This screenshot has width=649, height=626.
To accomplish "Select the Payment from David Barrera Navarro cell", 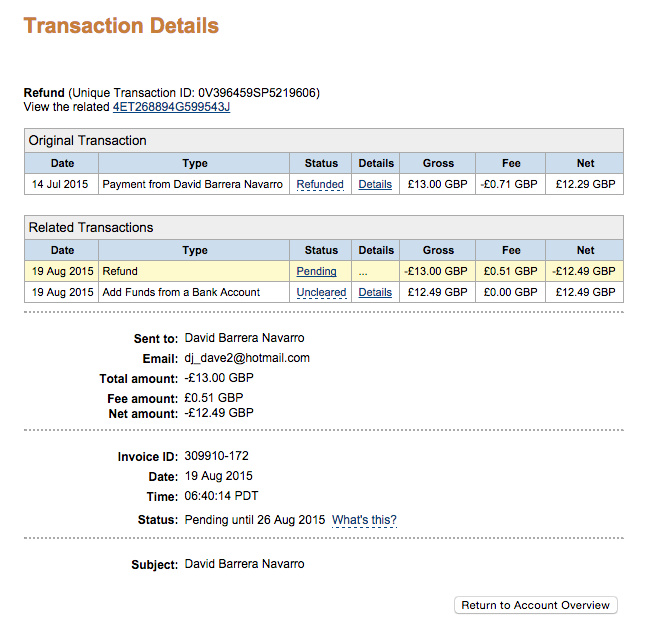I will 193,184.
